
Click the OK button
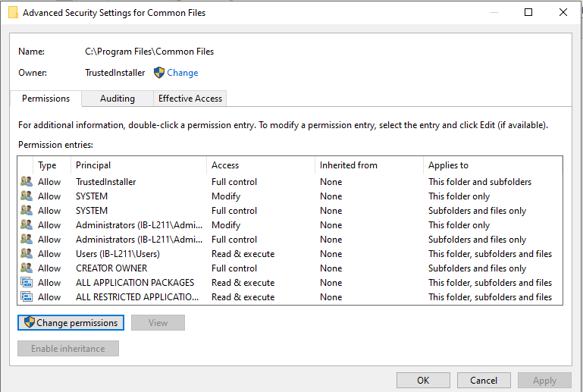click(423, 381)
